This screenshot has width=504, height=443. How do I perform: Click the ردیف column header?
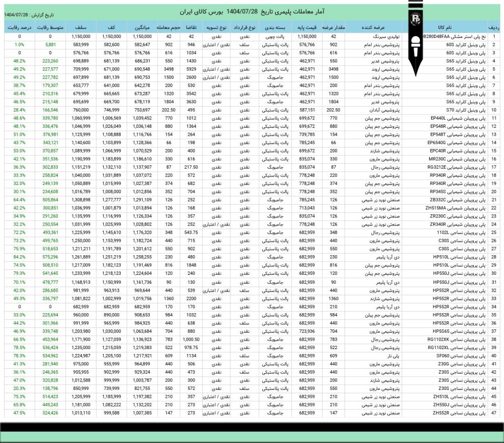click(494, 28)
